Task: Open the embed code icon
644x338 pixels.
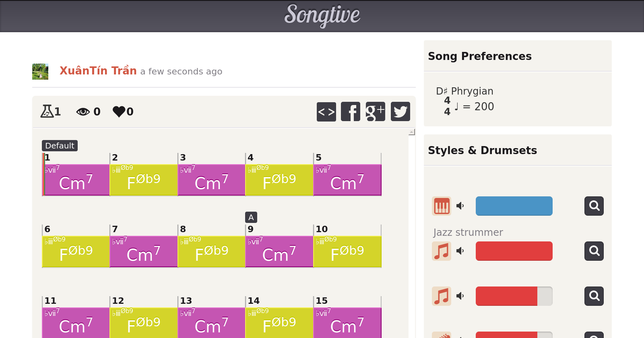Action: click(326, 111)
